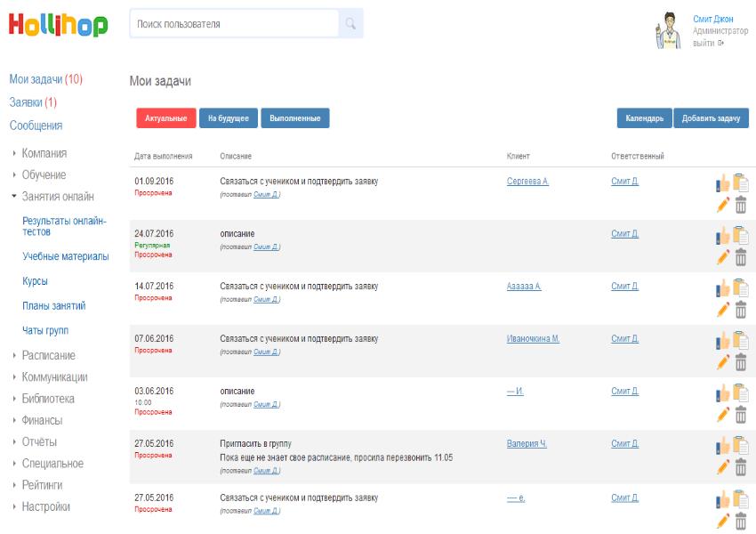
Task: Switch to the Актуальные tasks tab
Action: (165, 118)
